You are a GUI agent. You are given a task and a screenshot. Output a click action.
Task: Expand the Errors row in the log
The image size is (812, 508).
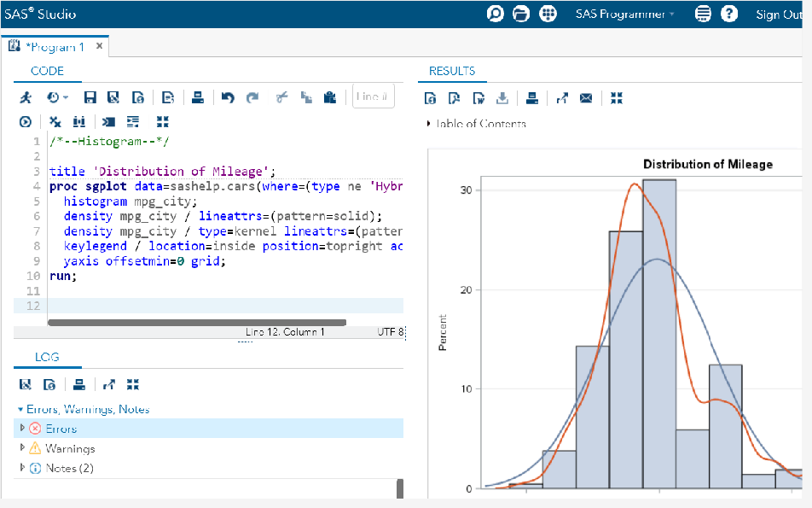point(22,428)
